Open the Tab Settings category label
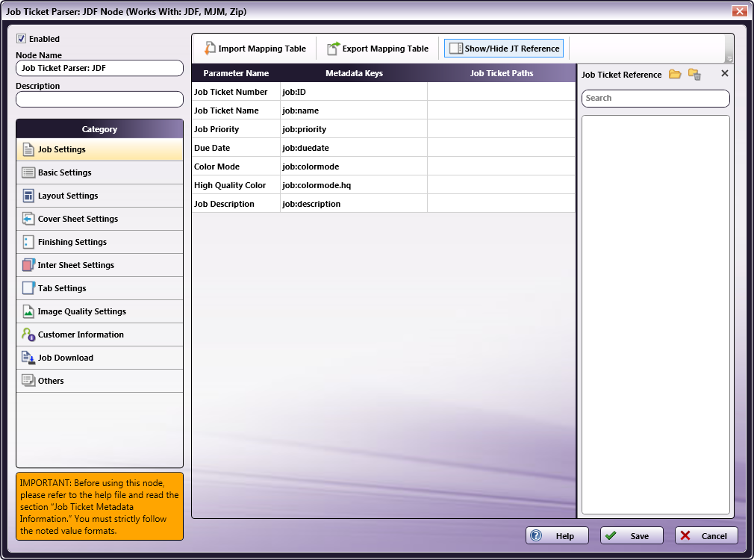The height and width of the screenshot is (560, 754). pos(62,288)
